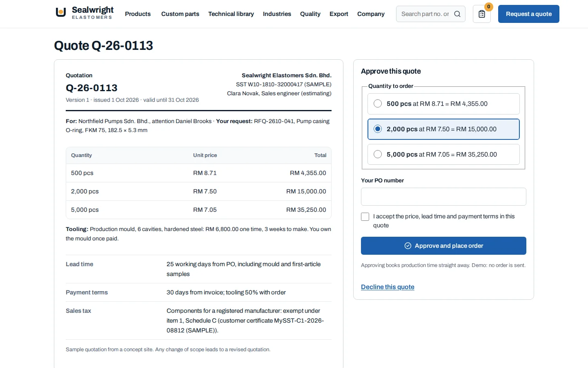Open the Company menu
Screen dimensions: 588x368
coord(371,14)
